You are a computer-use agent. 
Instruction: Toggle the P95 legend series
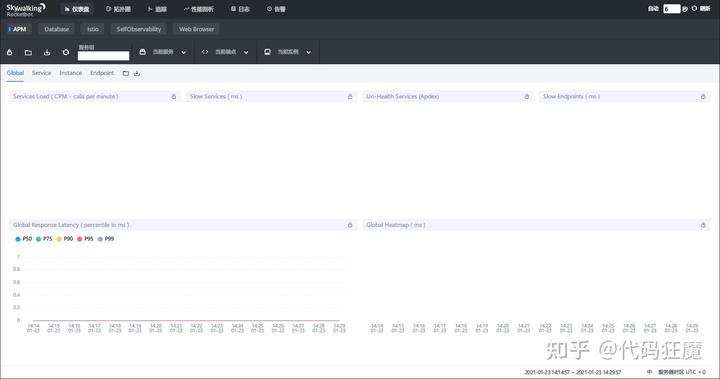coord(85,239)
